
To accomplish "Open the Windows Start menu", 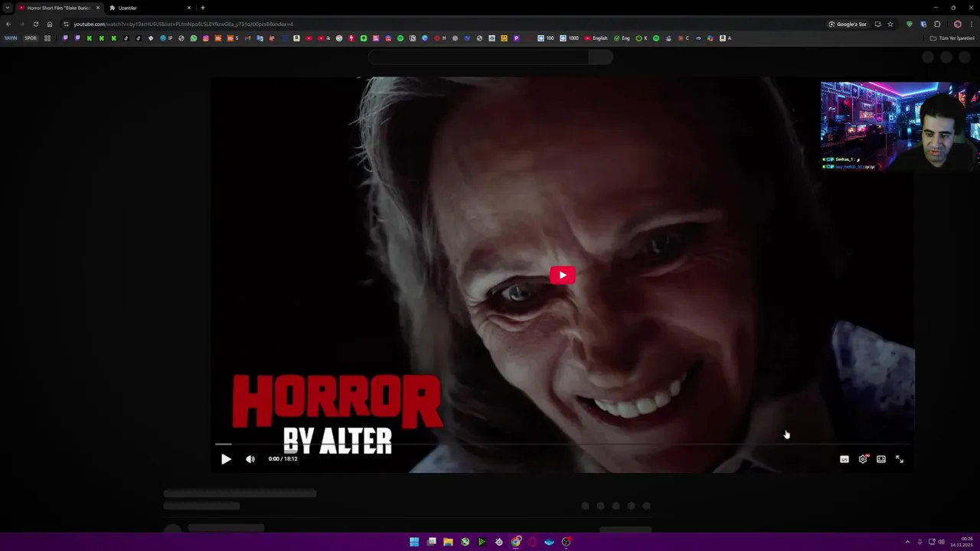I will point(414,542).
